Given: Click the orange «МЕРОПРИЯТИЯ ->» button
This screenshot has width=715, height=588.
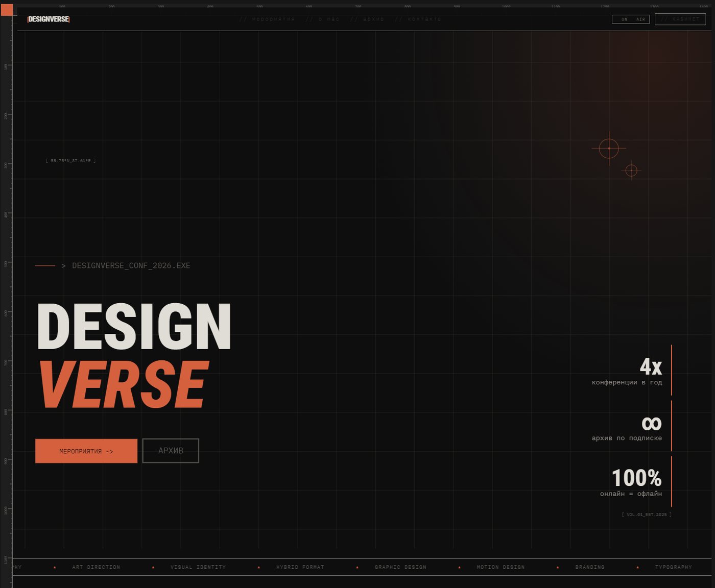Looking at the screenshot, I should click(86, 451).
